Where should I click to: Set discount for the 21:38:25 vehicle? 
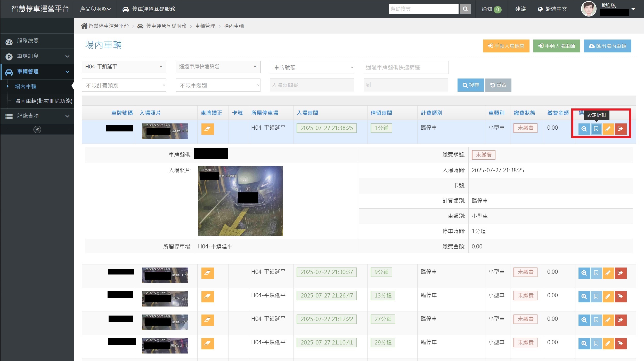[596, 129]
